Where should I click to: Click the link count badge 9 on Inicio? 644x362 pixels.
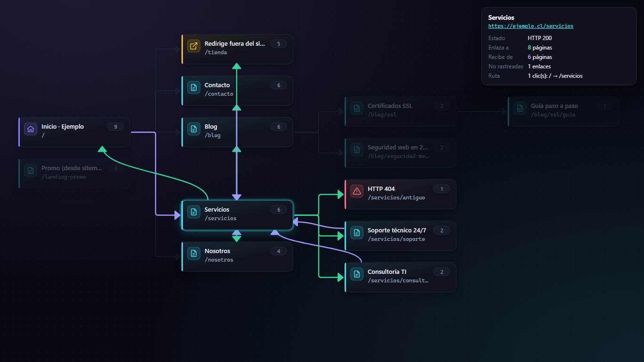click(x=116, y=127)
